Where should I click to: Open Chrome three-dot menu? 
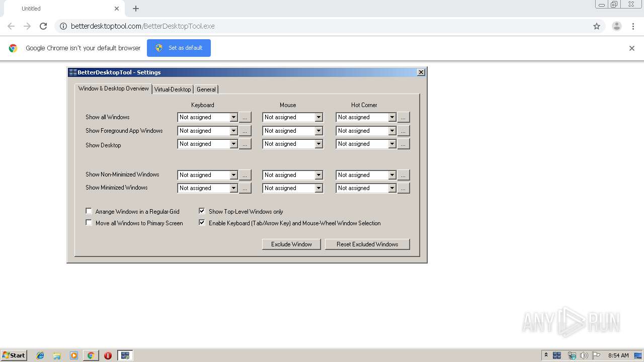(633, 26)
